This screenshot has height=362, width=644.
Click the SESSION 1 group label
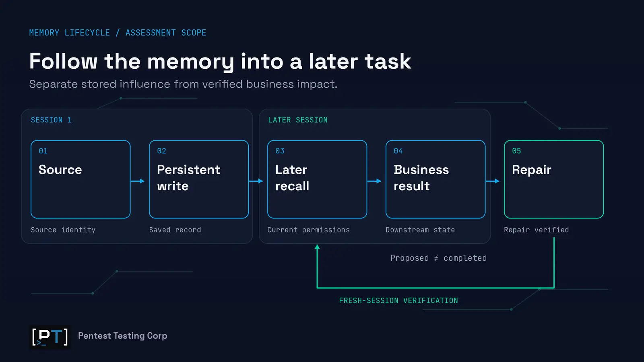click(51, 120)
